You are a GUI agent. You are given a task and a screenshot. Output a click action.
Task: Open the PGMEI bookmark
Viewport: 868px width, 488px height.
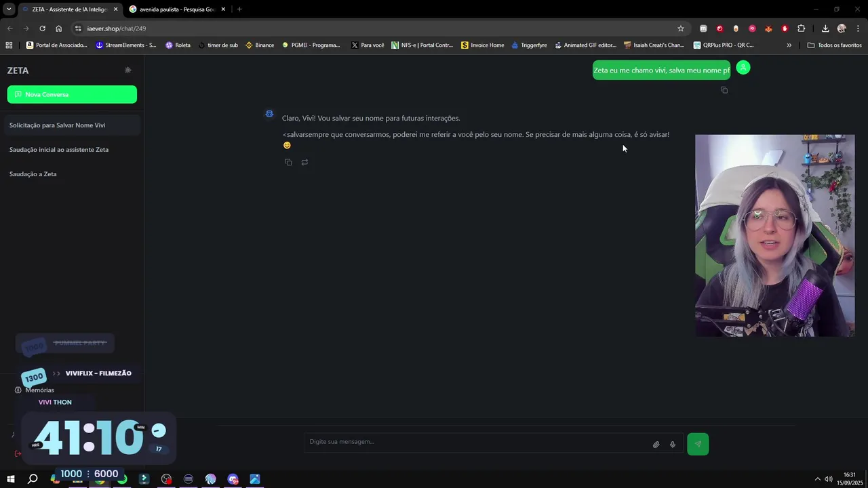pyautogui.click(x=311, y=45)
